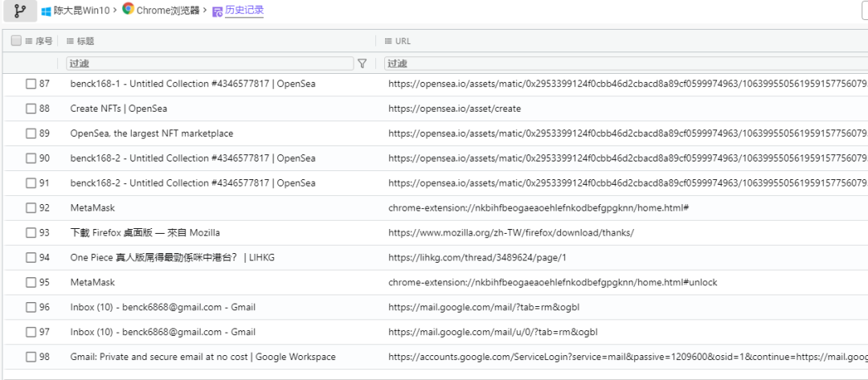Check the box for row 97

click(31, 332)
